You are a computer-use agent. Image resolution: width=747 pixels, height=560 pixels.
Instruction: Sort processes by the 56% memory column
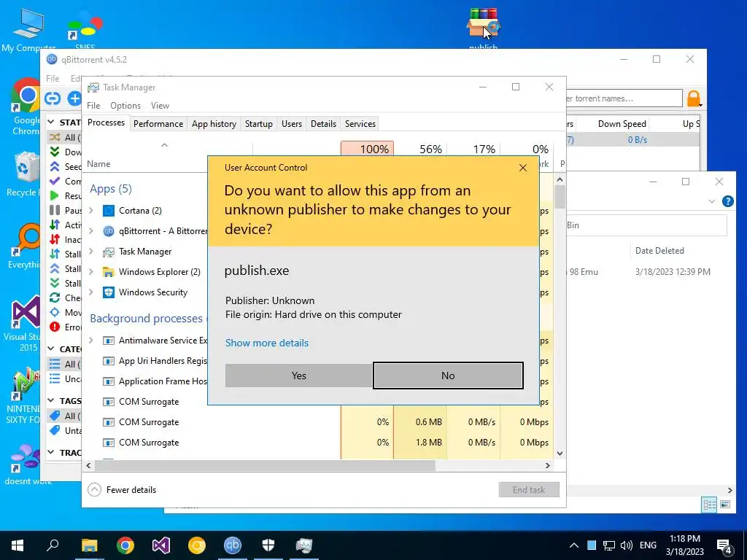coord(420,149)
